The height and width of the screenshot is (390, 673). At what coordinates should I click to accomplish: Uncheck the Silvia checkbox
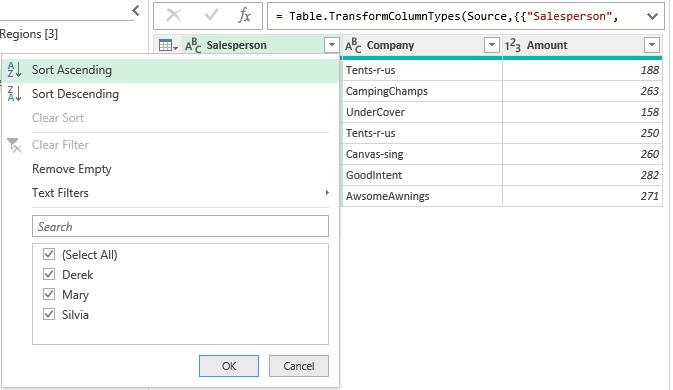click(x=49, y=314)
